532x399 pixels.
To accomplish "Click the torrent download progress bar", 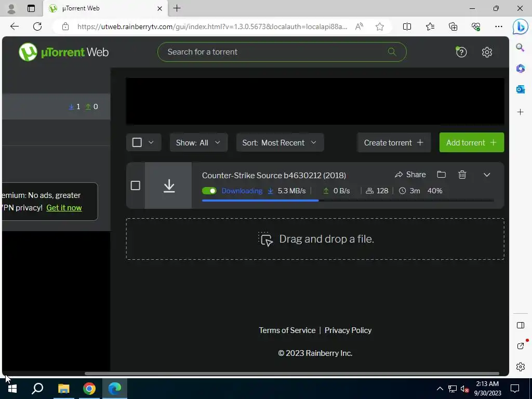I will [x=348, y=201].
